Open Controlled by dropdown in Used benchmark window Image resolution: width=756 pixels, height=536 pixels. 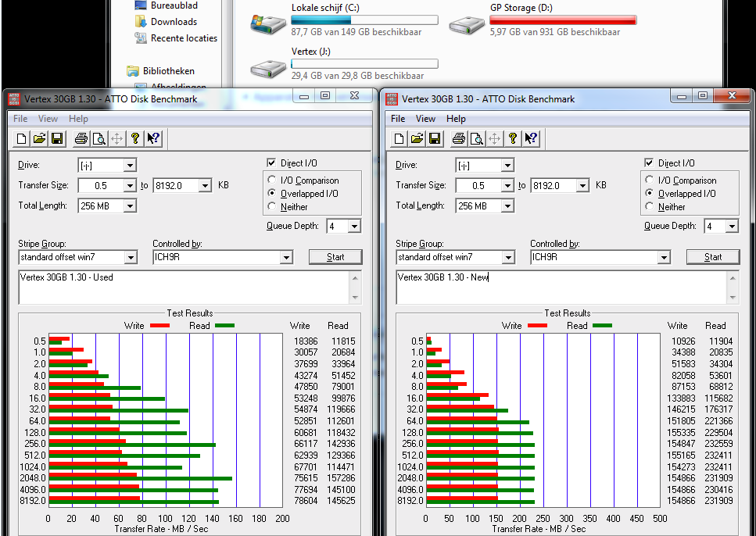pos(286,257)
